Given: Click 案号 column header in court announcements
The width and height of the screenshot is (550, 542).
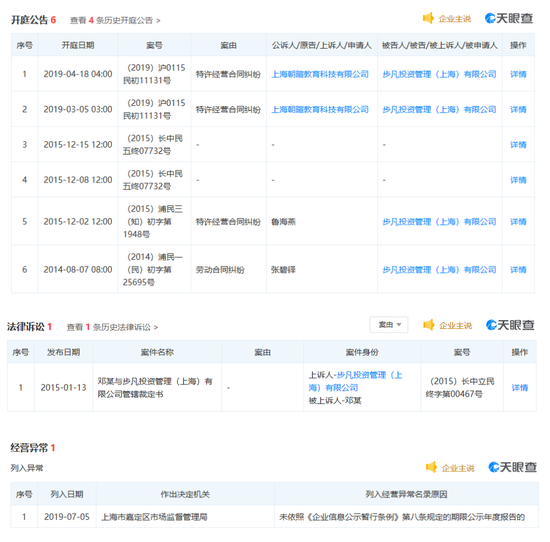Looking at the screenshot, I should 154,45.
